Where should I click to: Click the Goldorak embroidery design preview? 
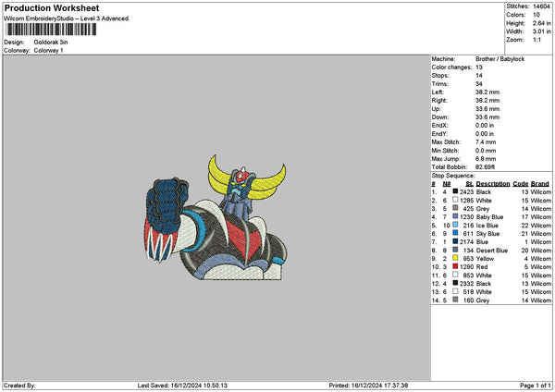tap(216, 218)
